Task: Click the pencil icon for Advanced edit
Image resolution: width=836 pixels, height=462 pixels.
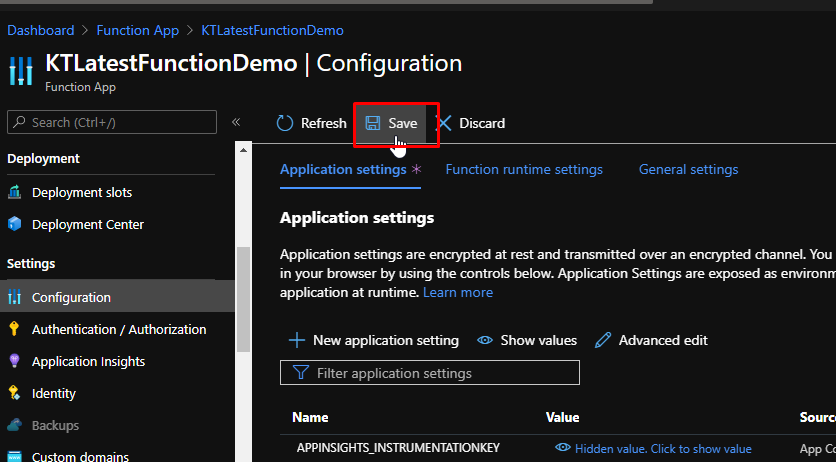Action: coord(603,340)
